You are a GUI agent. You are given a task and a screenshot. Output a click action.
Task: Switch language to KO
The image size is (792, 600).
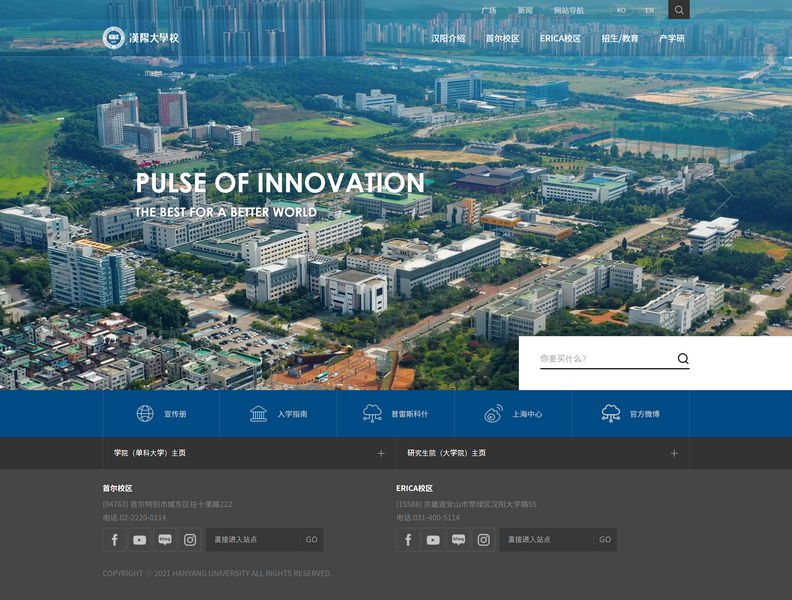coord(621,11)
